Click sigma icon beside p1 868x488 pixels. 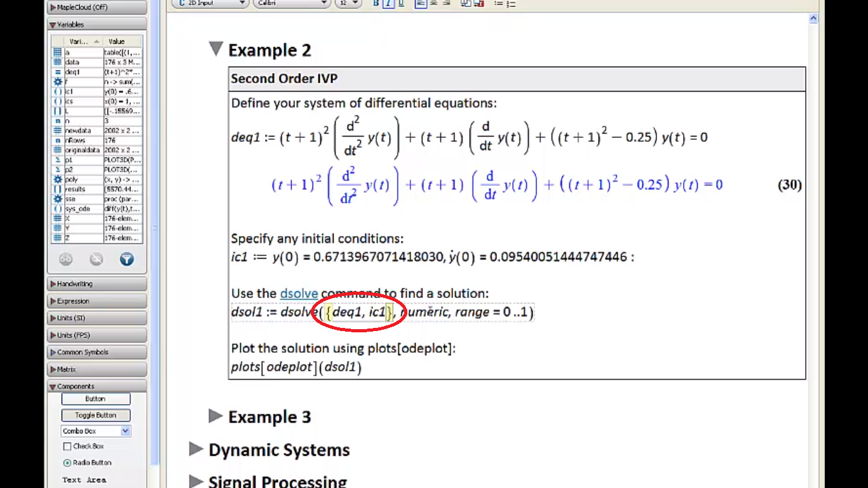[x=58, y=160]
